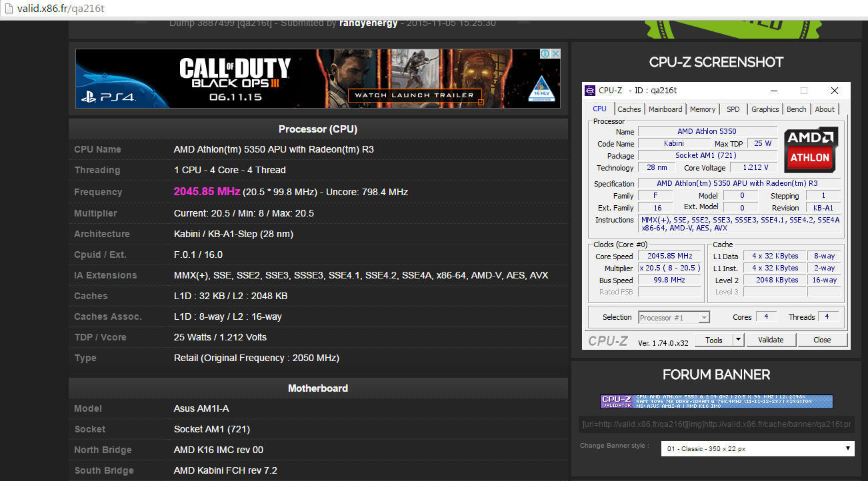Image resolution: width=868 pixels, height=481 pixels.
Task: Close the CPU-Z window with X
Action: 835,91
